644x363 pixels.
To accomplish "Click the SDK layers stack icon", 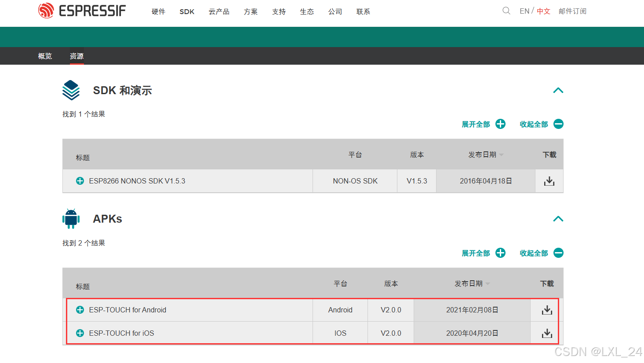I will pos(71,90).
